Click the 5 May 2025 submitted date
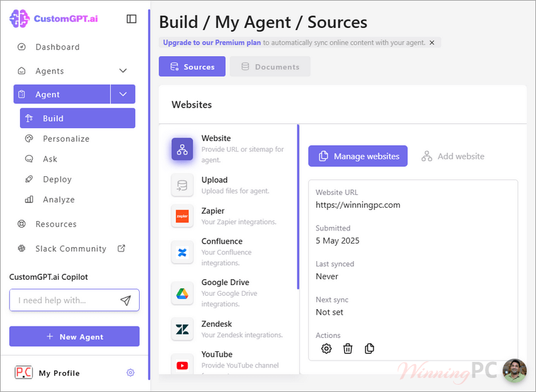 point(338,240)
